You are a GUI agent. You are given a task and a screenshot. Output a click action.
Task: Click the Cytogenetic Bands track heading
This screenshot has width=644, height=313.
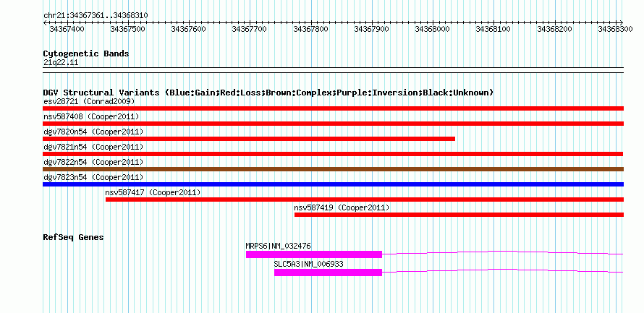point(86,53)
